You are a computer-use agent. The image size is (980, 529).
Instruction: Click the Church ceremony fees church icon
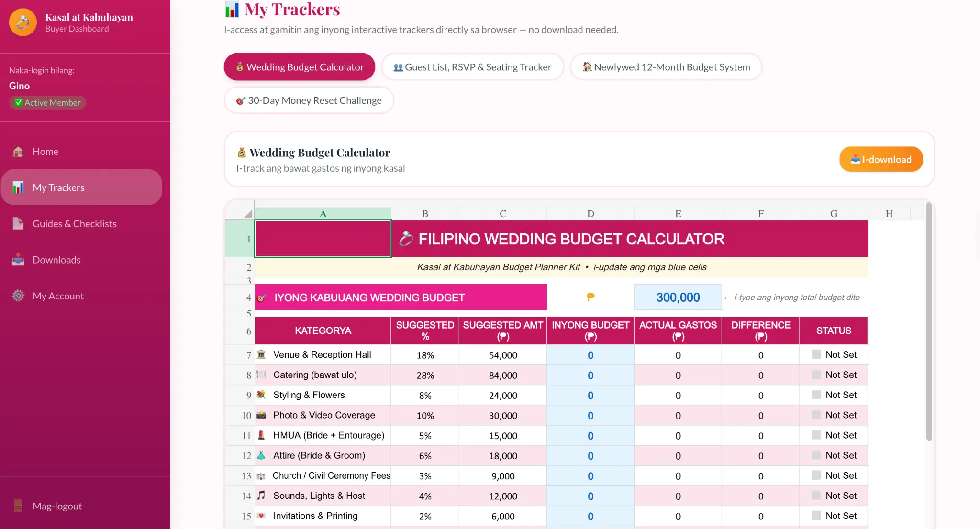click(261, 475)
